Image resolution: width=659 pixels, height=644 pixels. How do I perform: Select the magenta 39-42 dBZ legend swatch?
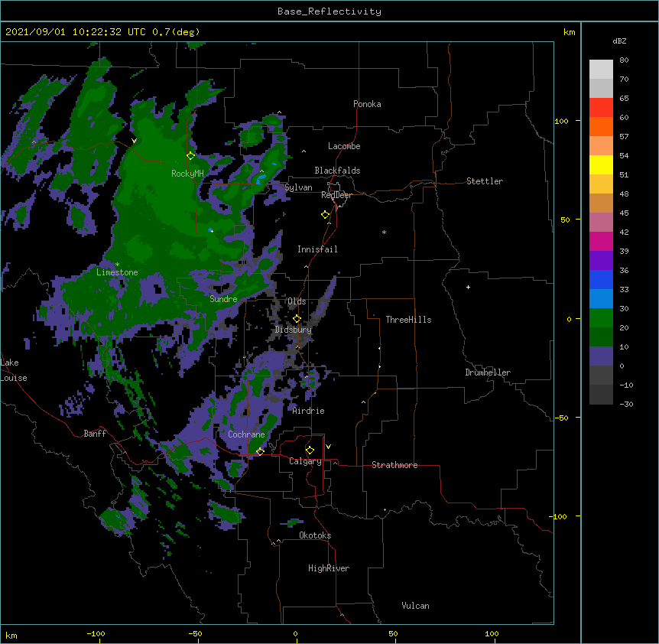click(601, 241)
